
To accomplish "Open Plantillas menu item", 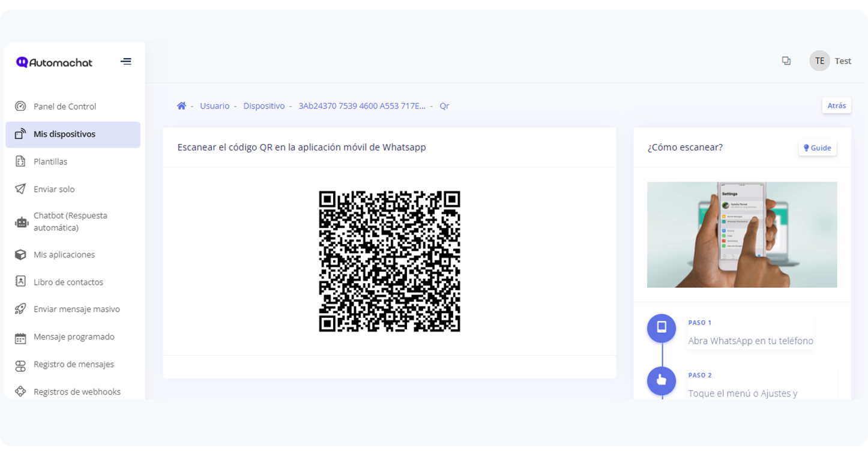I will [73, 161].
